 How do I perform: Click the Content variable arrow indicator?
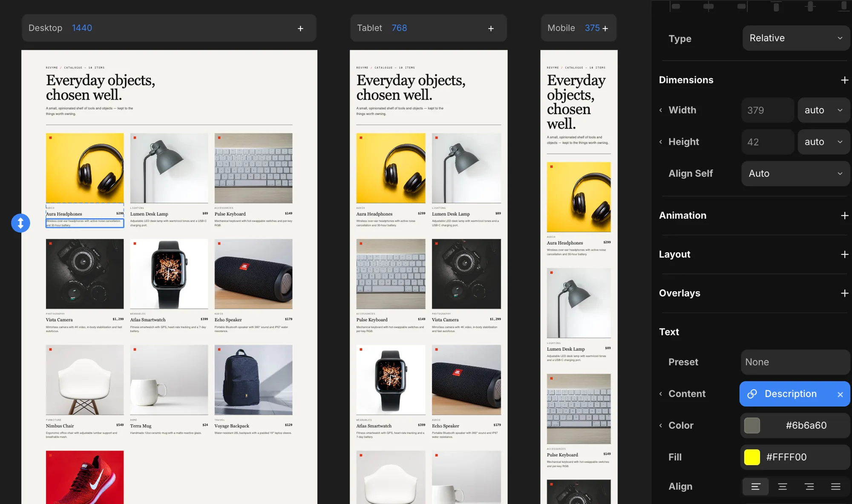point(661,394)
